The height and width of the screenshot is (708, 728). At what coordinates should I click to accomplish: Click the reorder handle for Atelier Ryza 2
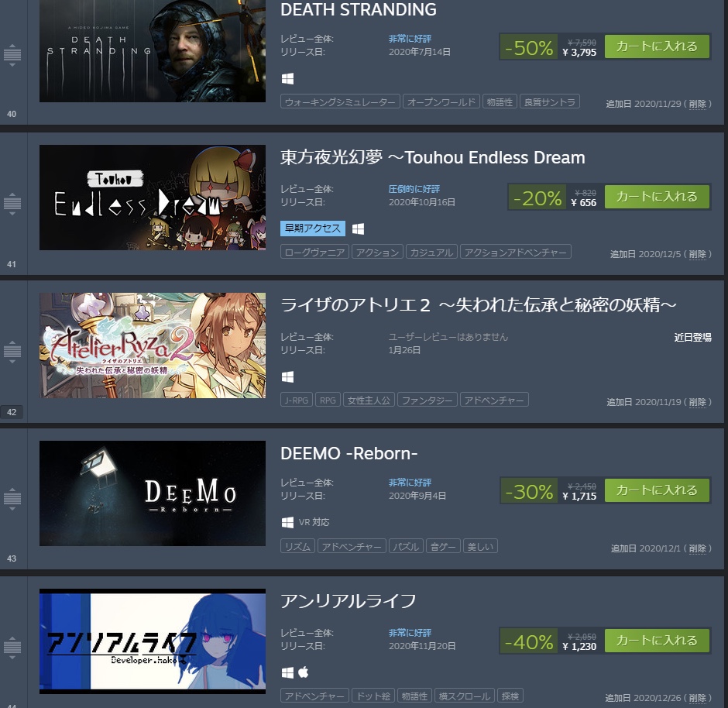click(12, 352)
